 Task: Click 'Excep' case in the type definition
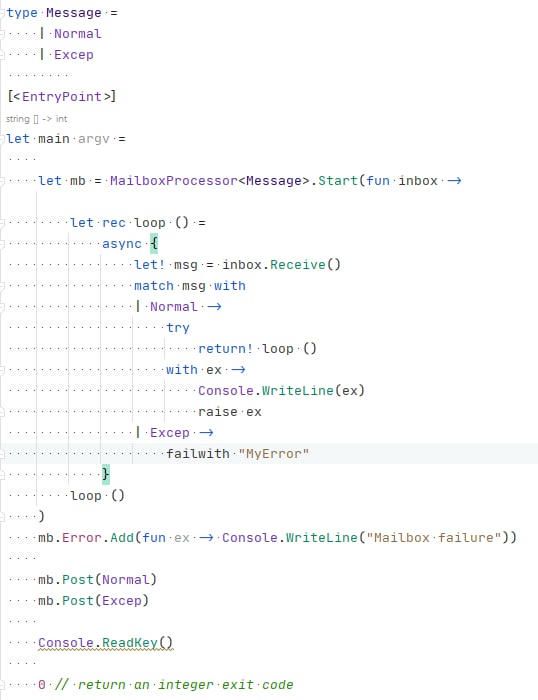(74, 55)
